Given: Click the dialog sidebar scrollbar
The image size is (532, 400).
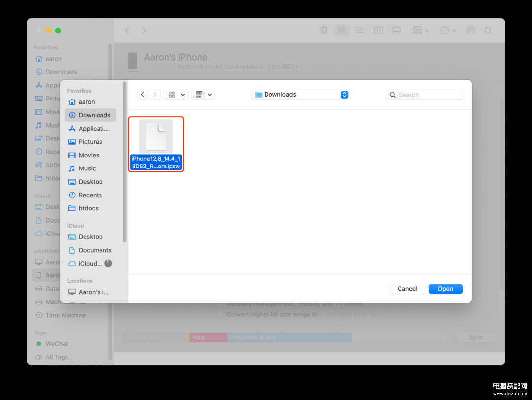Looking at the screenshot, I should (125, 163).
